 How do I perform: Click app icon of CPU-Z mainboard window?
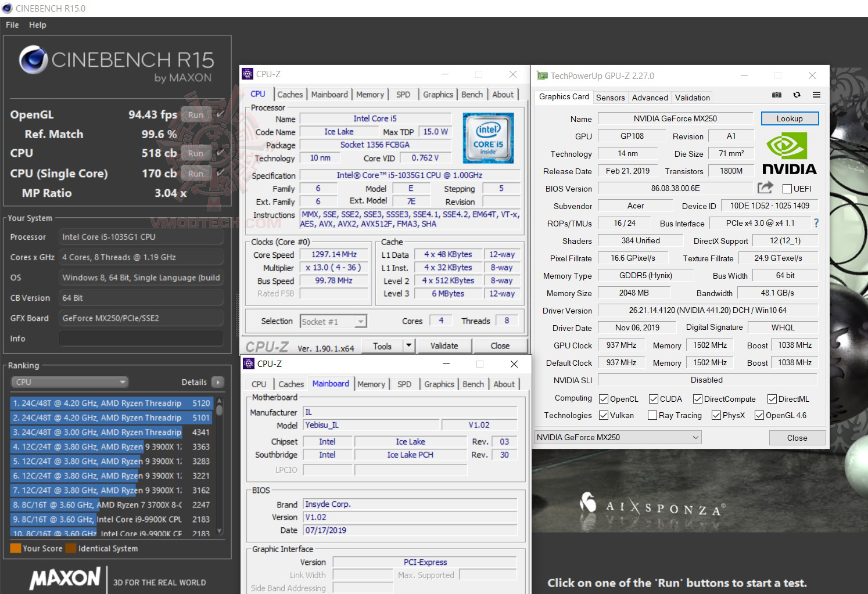tap(249, 363)
